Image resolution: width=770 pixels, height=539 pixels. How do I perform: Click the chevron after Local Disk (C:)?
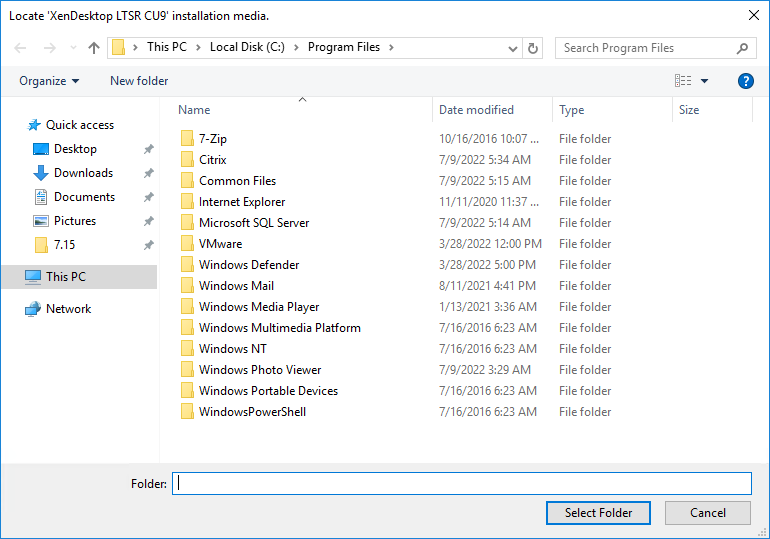[296, 48]
